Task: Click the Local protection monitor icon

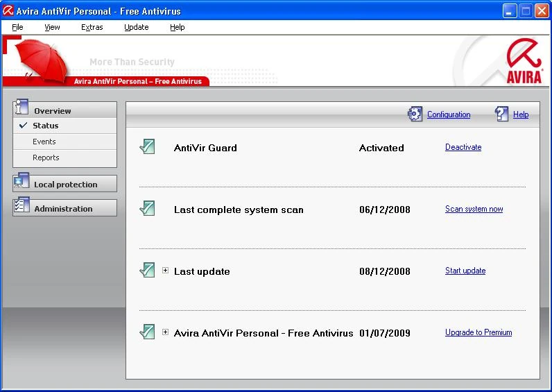Action: [x=21, y=182]
